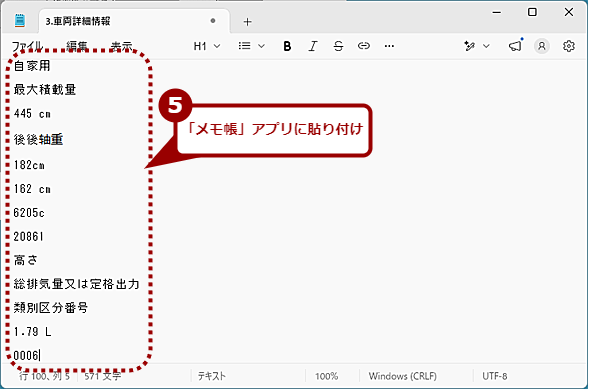This screenshot has width=589, height=390.
Task: Click the bulleted list icon
Action: [x=245, y=46]
